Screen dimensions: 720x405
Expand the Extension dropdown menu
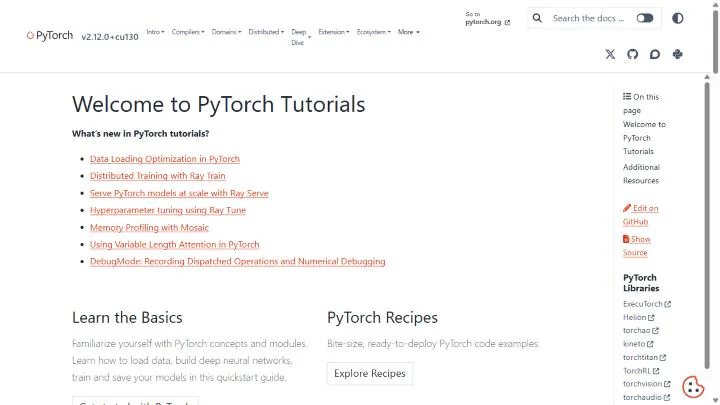[x=334, y=32]
